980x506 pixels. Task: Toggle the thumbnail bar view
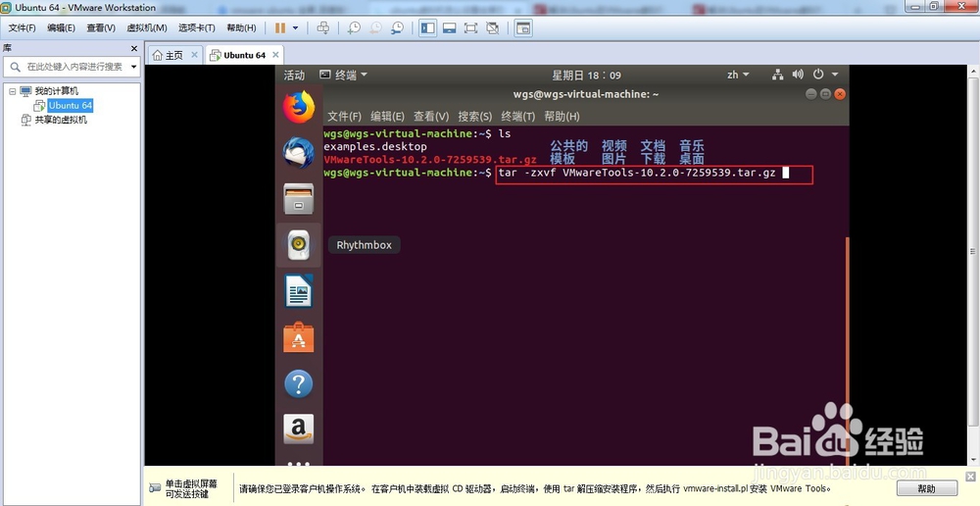450,28
